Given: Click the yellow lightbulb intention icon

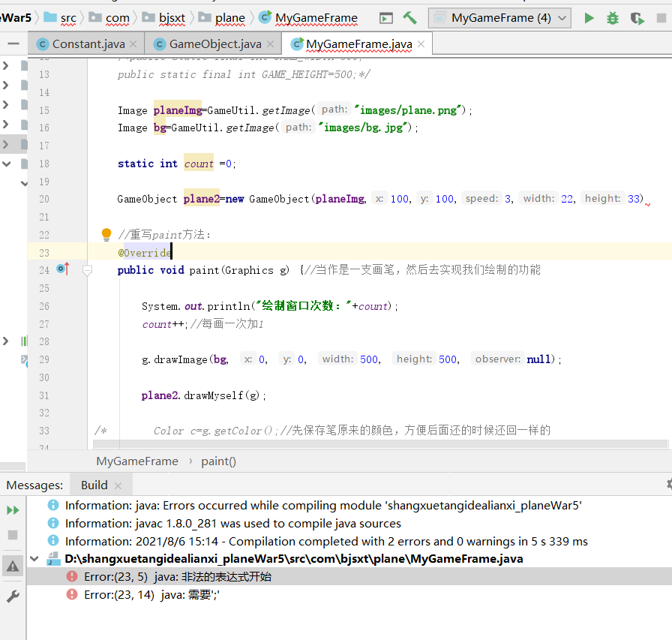Looking at the screenshot, I should (106, 235).
